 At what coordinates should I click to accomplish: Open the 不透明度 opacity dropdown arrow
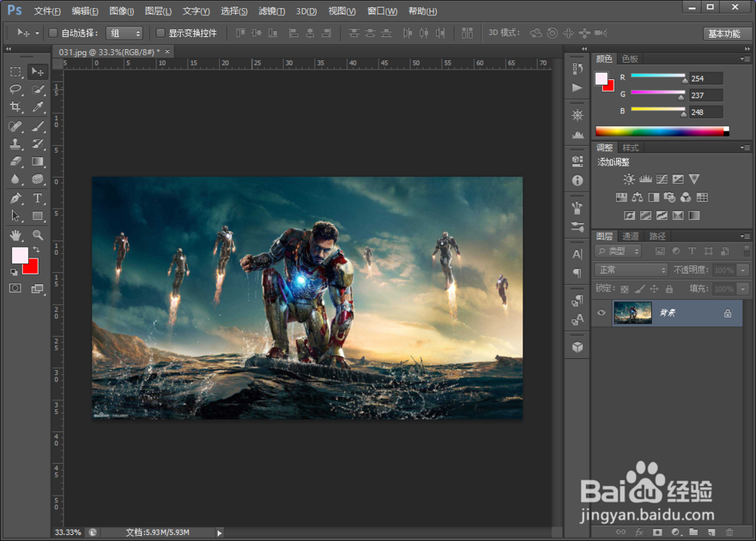tap(743, 270)
